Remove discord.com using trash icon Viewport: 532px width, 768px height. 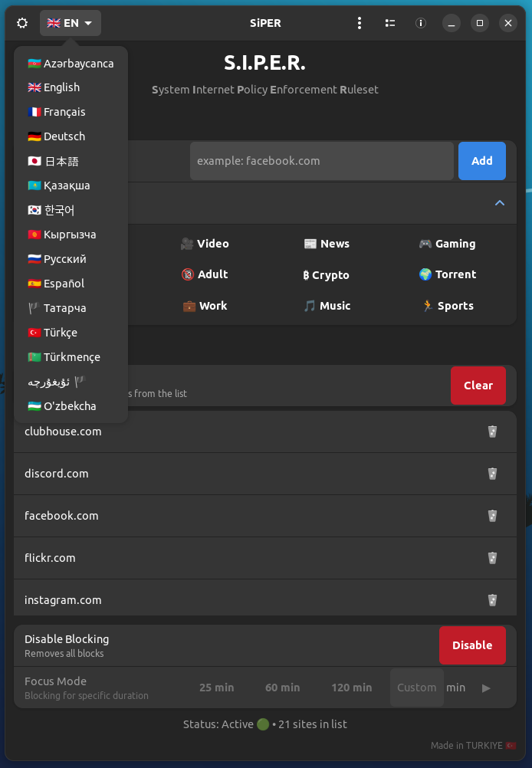point(492,474)
